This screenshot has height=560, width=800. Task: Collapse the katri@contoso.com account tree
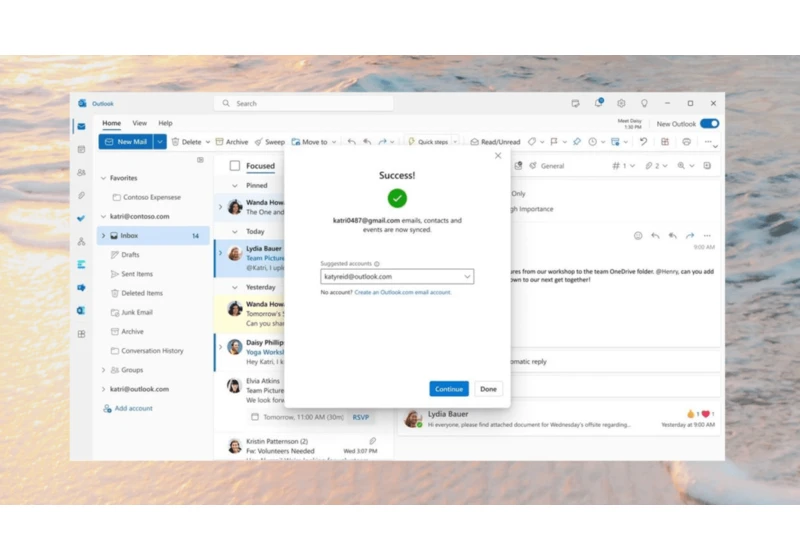point(104,216)
